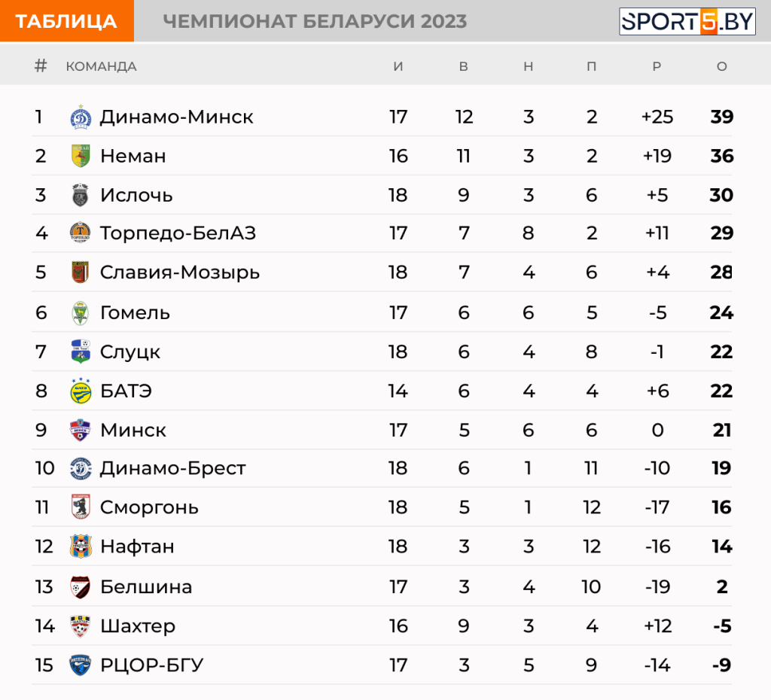Click the Торпедо-БелАЗ team logo
The height and width of the screenshot is (700, 771).
(80, 233)
